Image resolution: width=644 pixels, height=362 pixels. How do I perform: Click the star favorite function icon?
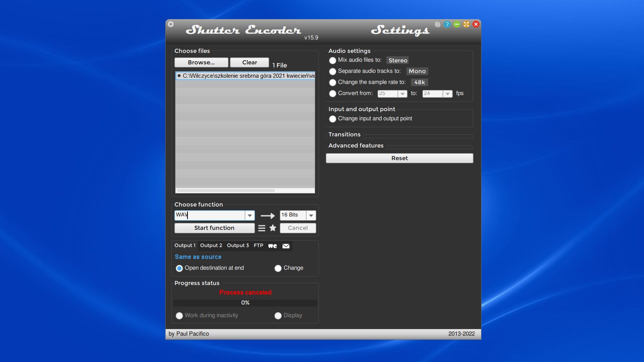point(273,228)
